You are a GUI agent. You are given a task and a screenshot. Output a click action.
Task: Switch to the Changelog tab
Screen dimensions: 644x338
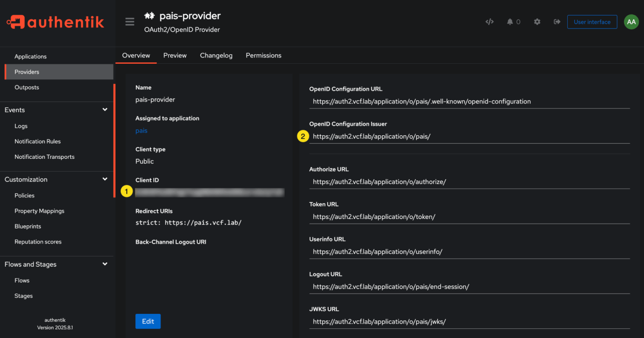(x=216, y=55)
